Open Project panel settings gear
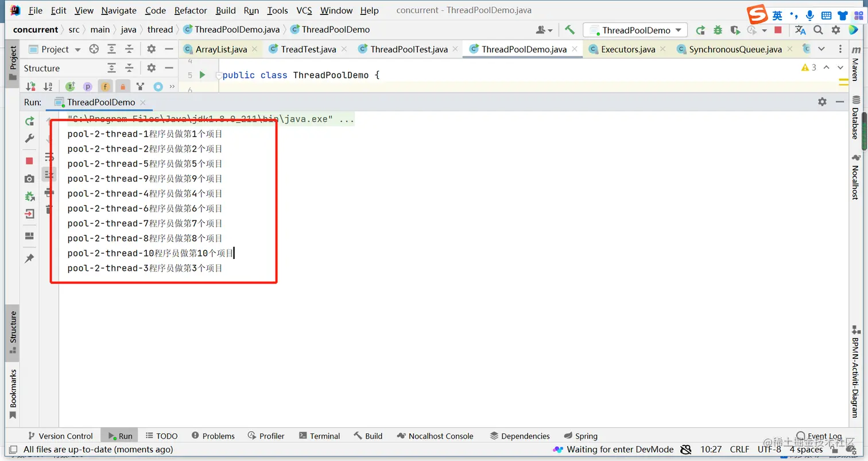Viewport: 868px width, 461px height. click(151, 49)
